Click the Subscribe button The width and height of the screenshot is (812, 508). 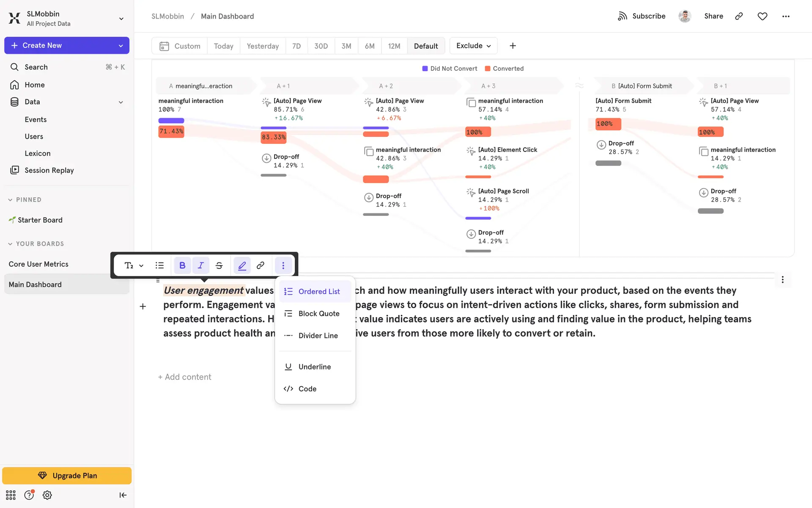click(x=642, y=16)
